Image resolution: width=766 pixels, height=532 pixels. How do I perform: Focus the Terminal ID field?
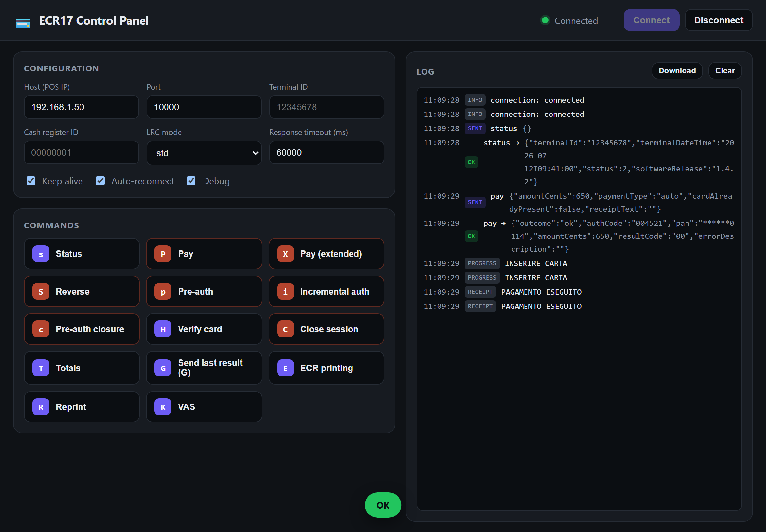[327, 107]
